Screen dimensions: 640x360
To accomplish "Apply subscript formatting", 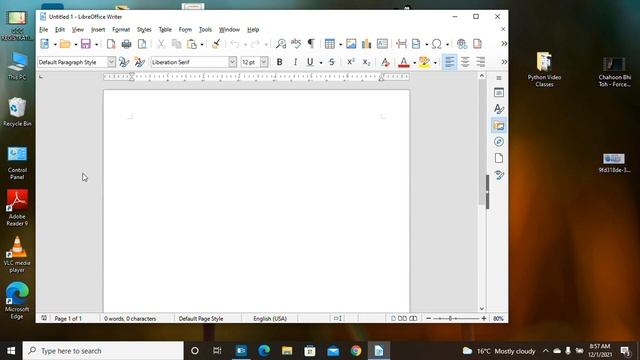I will tap(366, 62).
